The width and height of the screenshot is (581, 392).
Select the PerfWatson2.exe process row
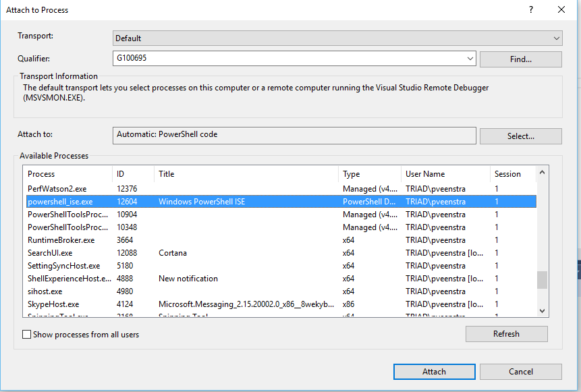[281, 189]
